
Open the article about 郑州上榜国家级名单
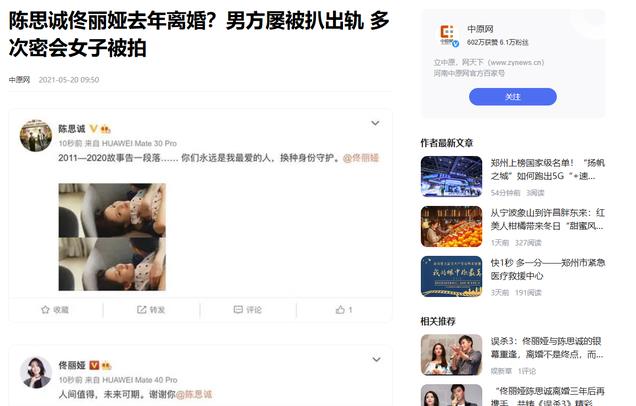548,169
